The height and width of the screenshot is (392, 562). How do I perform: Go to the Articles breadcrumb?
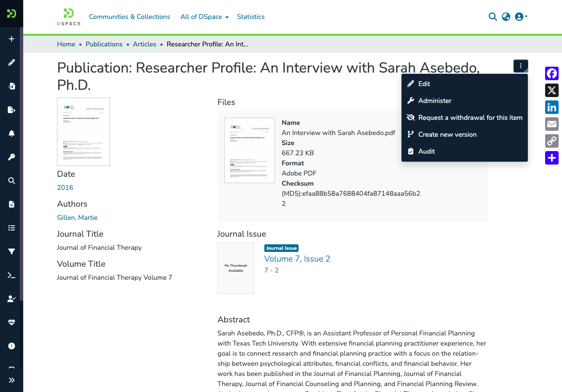(x=144, y=44)
